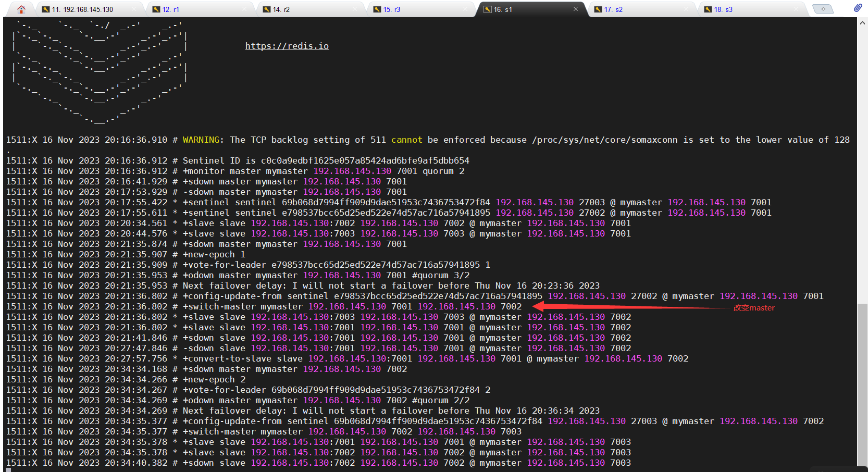Close the 16. s1 tab

[x=576, y=9]
